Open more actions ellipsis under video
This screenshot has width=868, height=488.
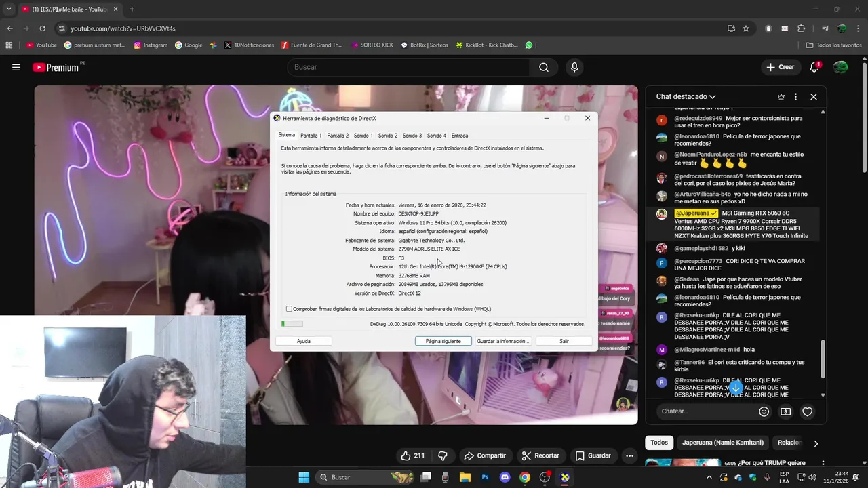[x=630, y=455]
